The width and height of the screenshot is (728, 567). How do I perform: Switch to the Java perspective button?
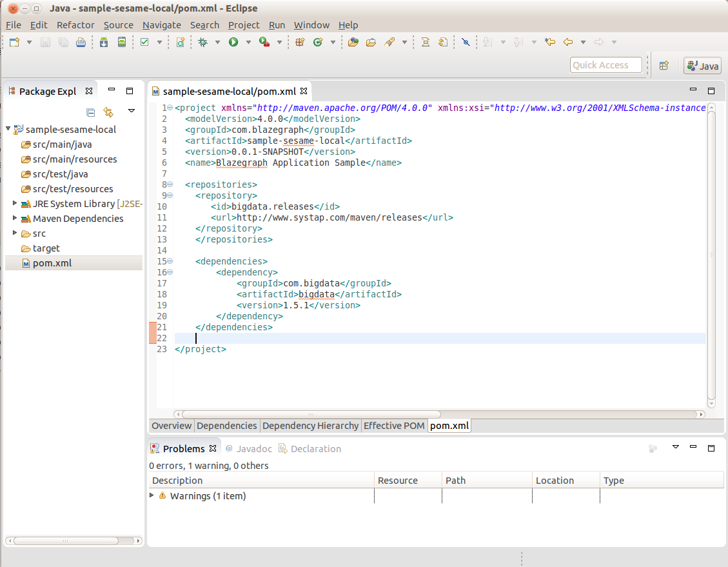(x=702, y=65)
